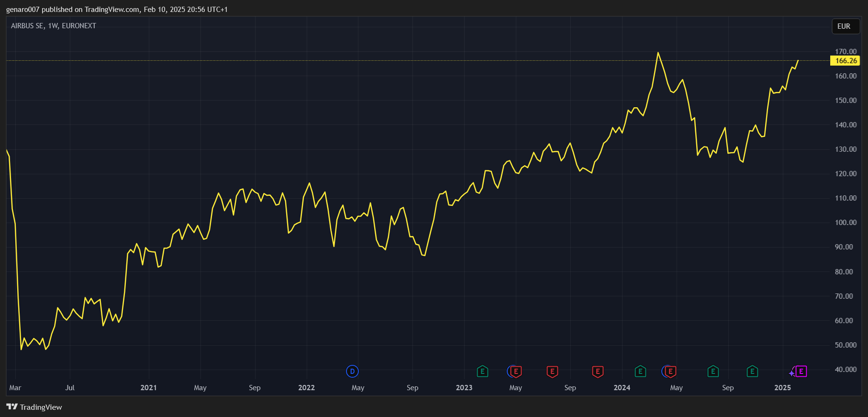Click the 120.00 price axis label
The height and width of the screenshot is (417, 868).
pyautogui.click(x=846, y=173)
